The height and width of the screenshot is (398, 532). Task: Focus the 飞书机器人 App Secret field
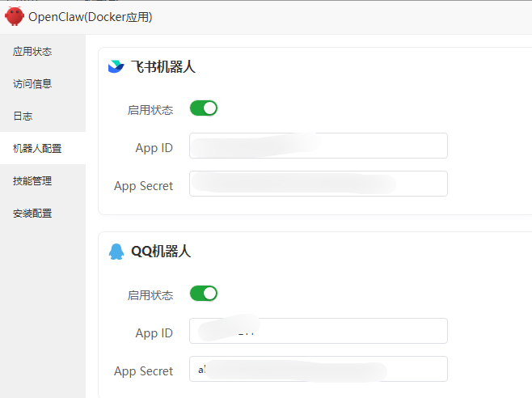click(x=319, y=184)
